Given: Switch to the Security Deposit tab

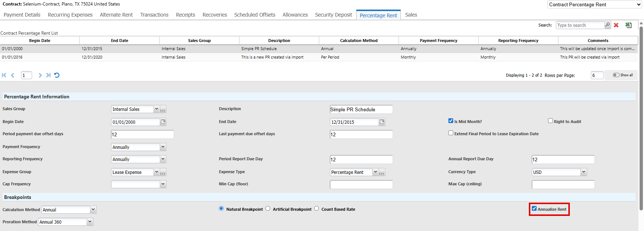Looking at the screenshot, I should (333, 15).
